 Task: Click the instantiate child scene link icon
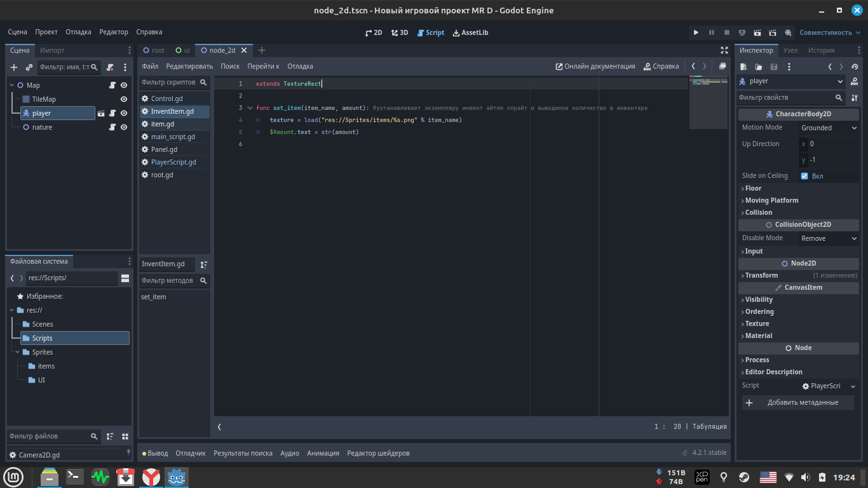coord(29,67)
